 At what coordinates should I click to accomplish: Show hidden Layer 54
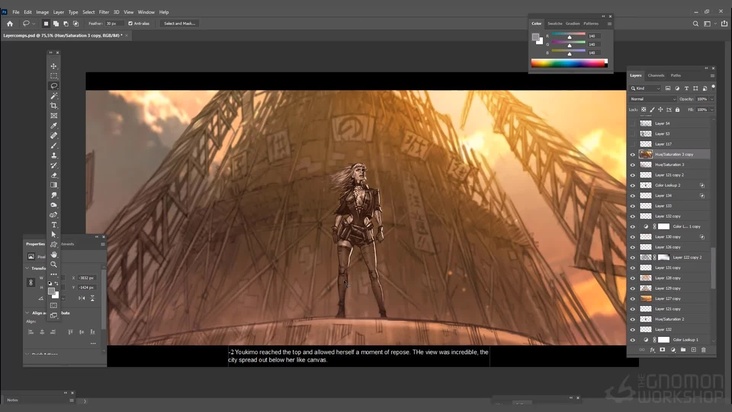633,123
